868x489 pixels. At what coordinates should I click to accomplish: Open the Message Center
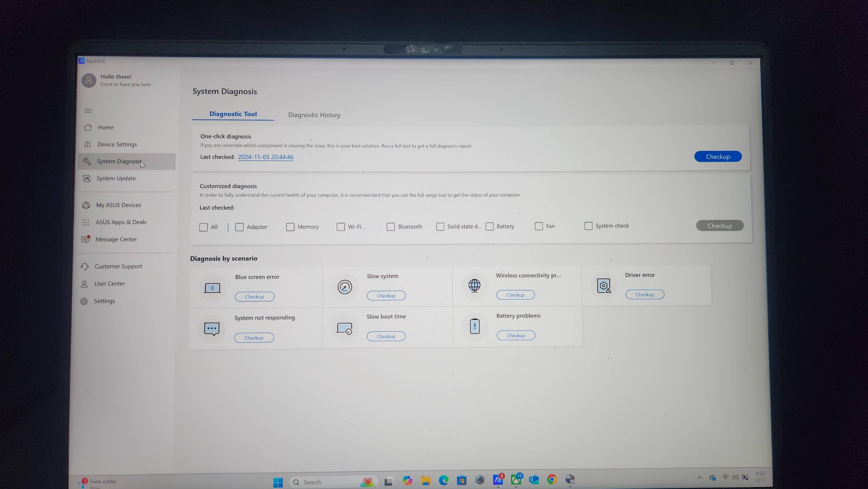pos(116,239)
